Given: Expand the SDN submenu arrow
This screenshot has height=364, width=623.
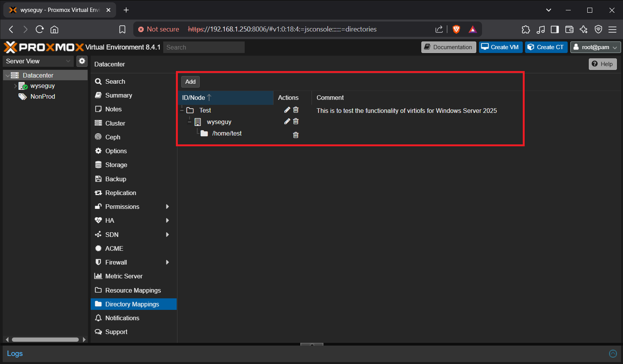Looking at the screenshot, I should [x=167, y=235].
